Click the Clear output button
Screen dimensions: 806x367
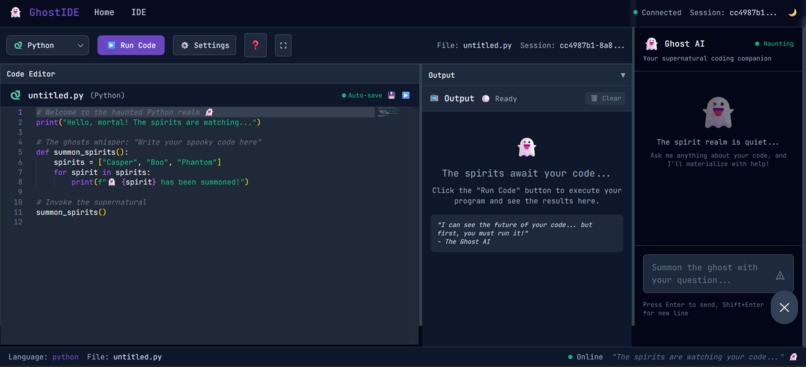click(605, 98)
